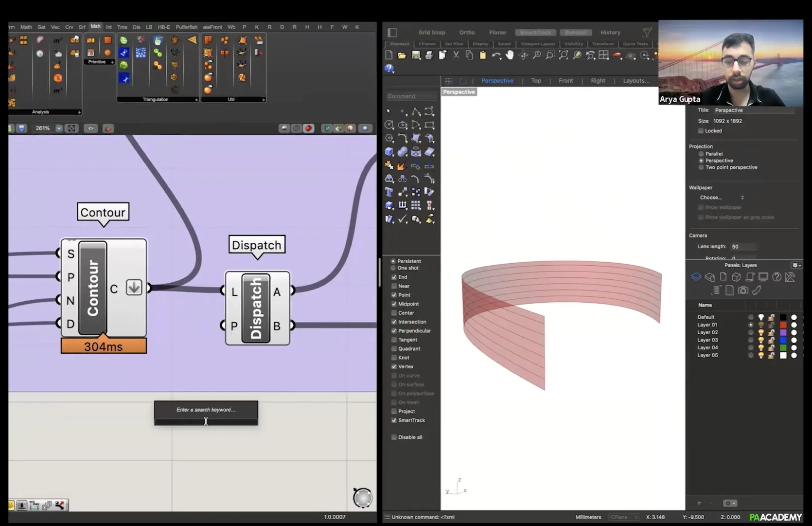Click the Pan hand tool icon
This screenshot has height=526, width=812.
point(510,55)
